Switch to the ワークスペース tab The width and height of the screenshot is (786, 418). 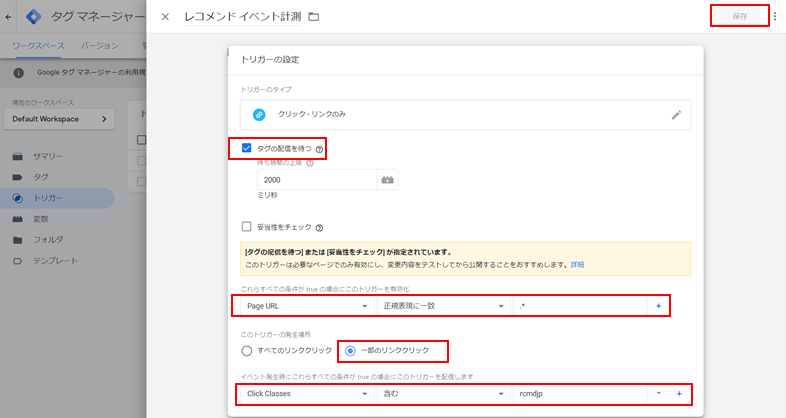click(x=38, y=46)
